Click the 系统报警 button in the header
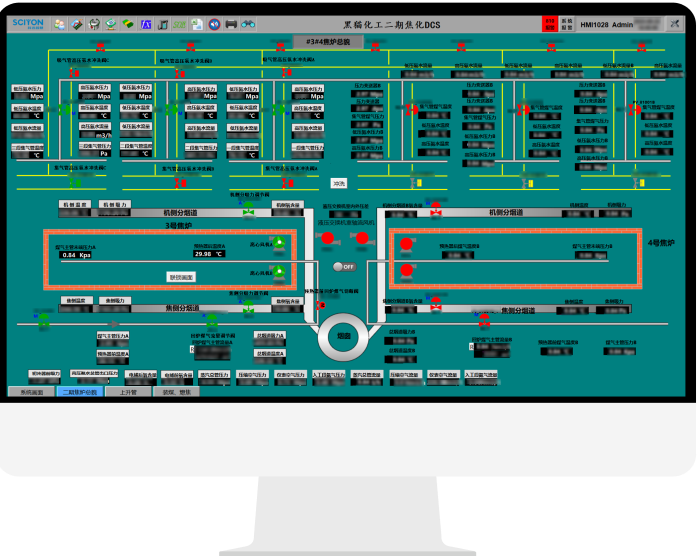Image resolution: width=700 pixels, height=556 pixels. [x=567, y=24]
